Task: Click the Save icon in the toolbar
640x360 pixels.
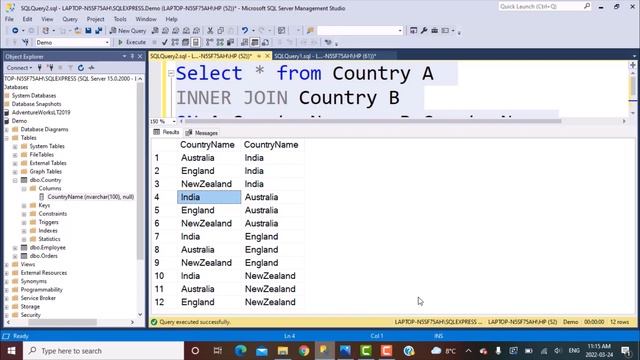Action: [x=88, y=31]
